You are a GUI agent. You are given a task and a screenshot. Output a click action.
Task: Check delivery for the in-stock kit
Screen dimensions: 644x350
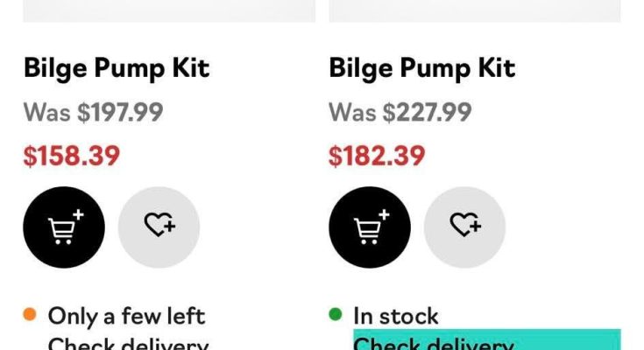(x=434, y=343)
